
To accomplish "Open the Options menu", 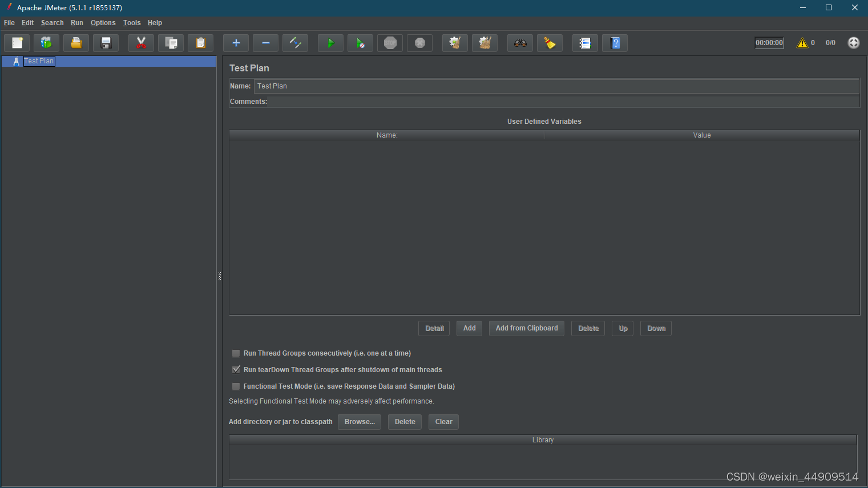I will (103, 23).
